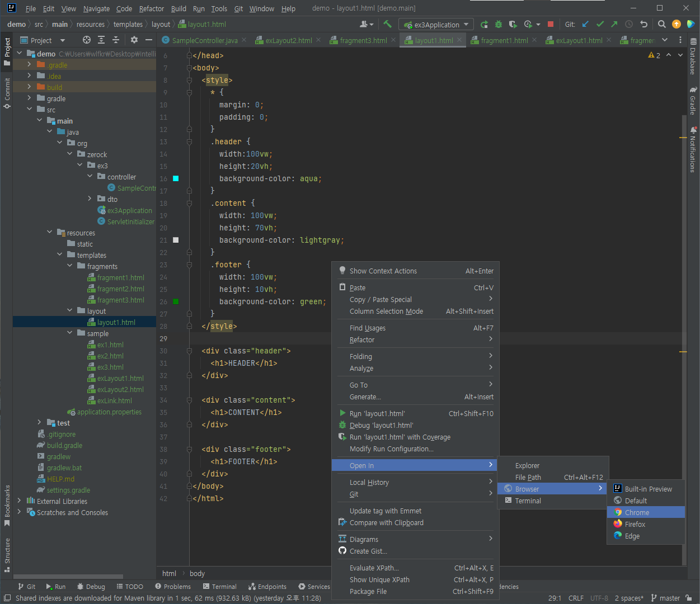Collapse the fragments folder
The image size is (700, 604).
pyautogui.click(x=70, y=266)
